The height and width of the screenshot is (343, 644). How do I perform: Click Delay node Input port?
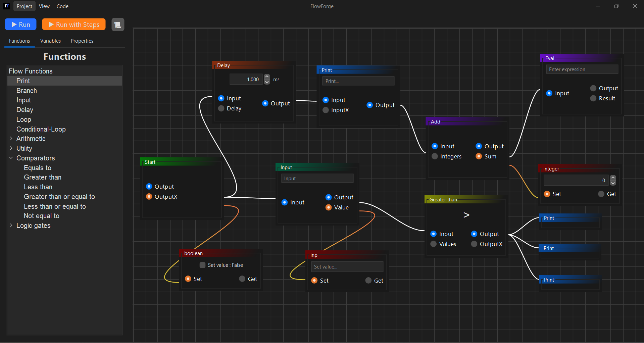coord(221,98)
